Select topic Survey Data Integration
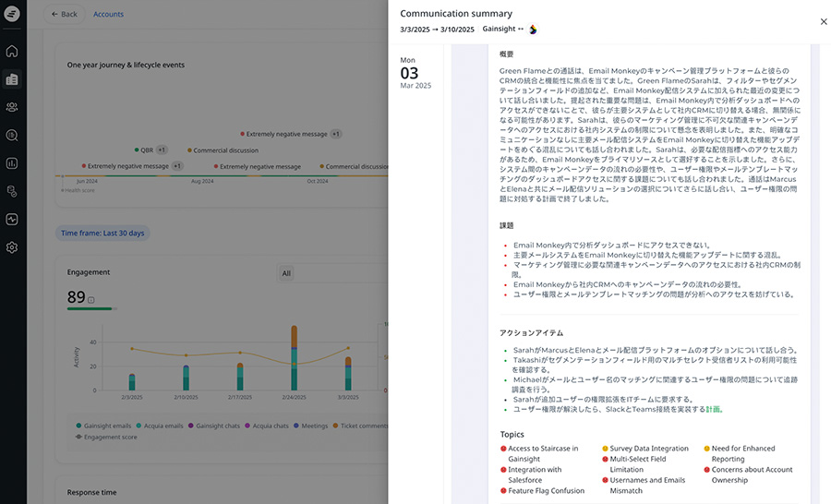This screenshot has width=831, height=504. [x=645, y=449]
